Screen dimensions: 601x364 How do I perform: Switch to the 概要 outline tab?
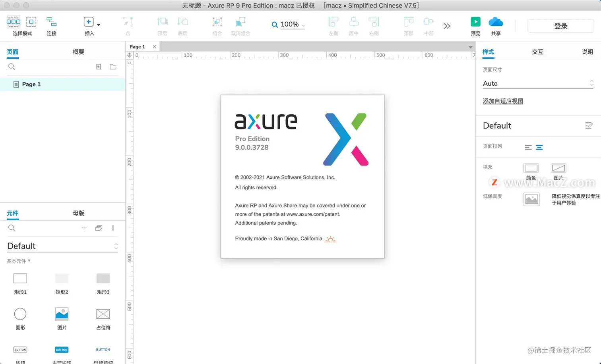click(78, 52)
